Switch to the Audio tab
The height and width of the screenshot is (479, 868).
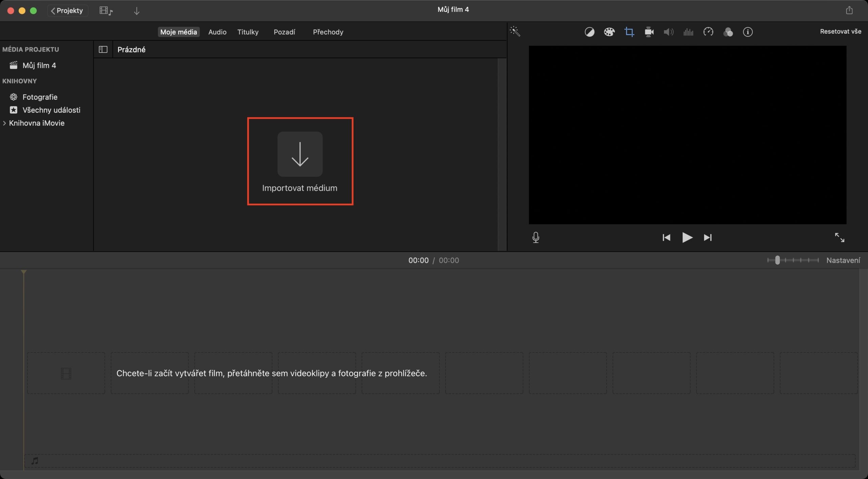pos(217,32)
